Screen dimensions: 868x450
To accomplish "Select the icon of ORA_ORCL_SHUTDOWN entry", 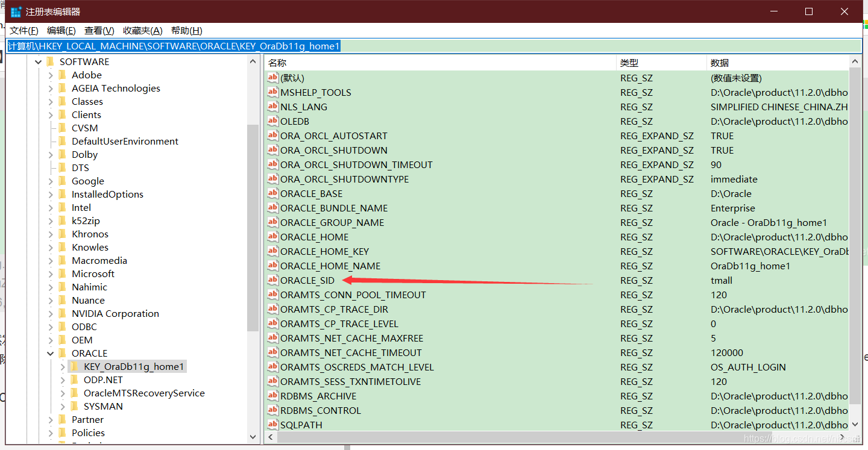I will [x=273, y=150].
